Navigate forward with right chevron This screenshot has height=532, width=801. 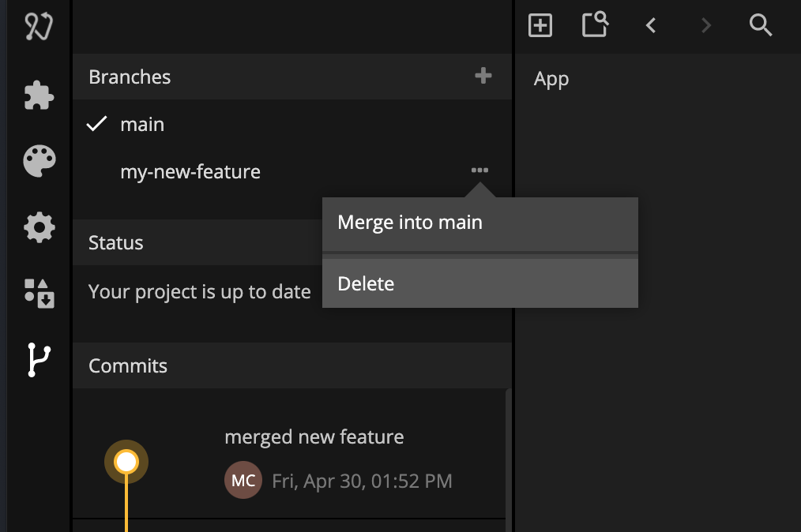pos(706,25)
